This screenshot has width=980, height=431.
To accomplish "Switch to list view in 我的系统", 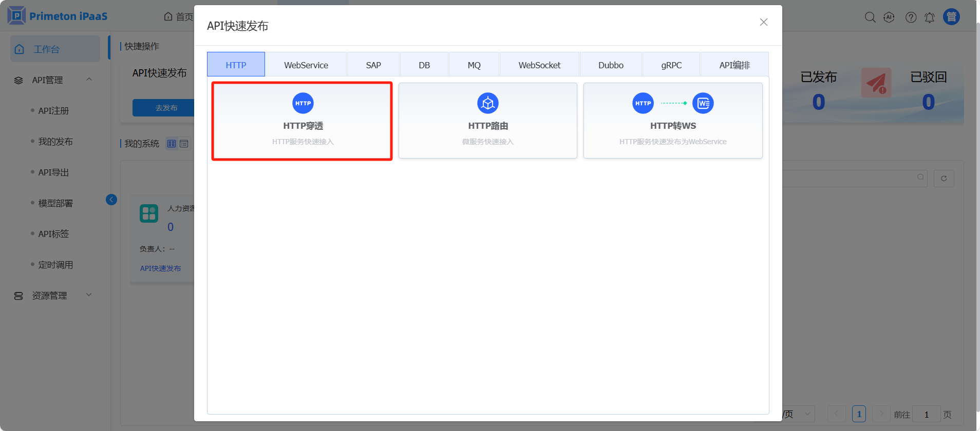I will (x=184, y=144).
